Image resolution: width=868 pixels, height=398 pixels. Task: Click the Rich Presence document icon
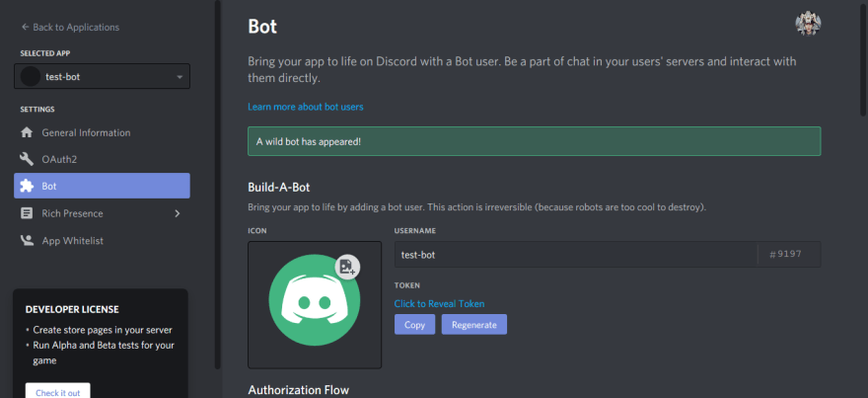[x=26, y=213]
